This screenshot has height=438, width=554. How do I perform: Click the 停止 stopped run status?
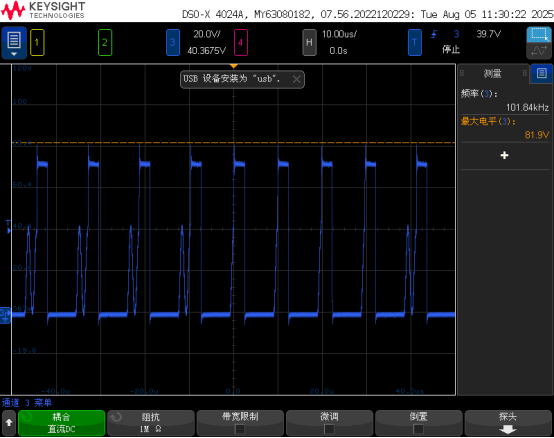tap(451, 49)
